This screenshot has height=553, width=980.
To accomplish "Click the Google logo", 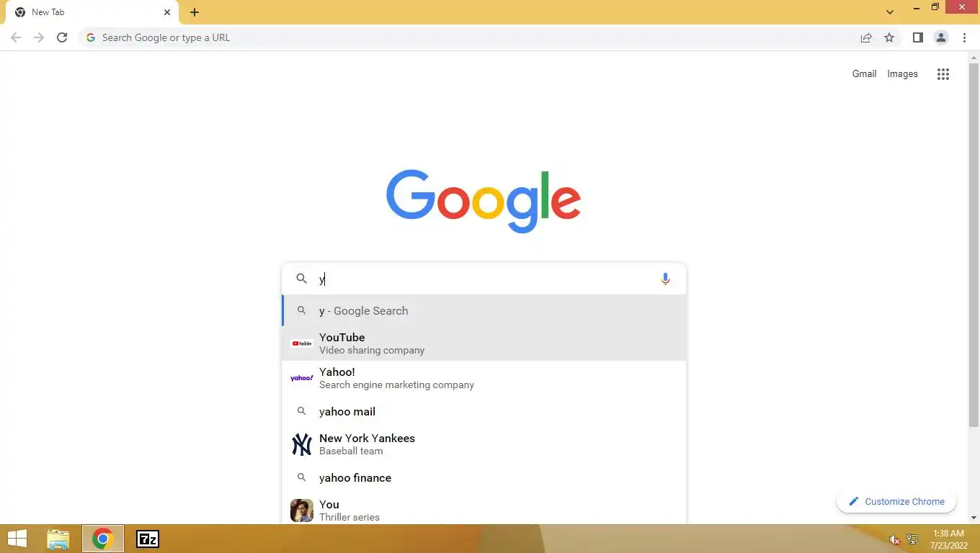I will point(484,202).
